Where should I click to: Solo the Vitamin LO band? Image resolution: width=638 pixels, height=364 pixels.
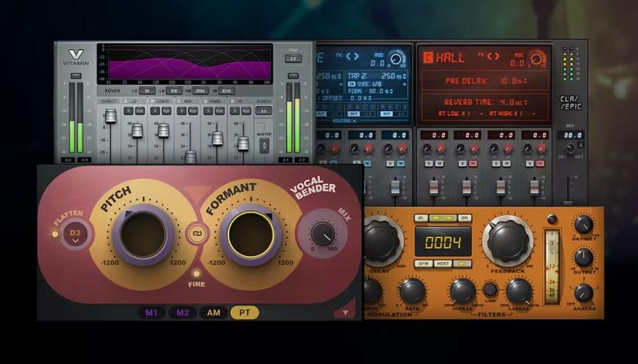click(129, 111)
